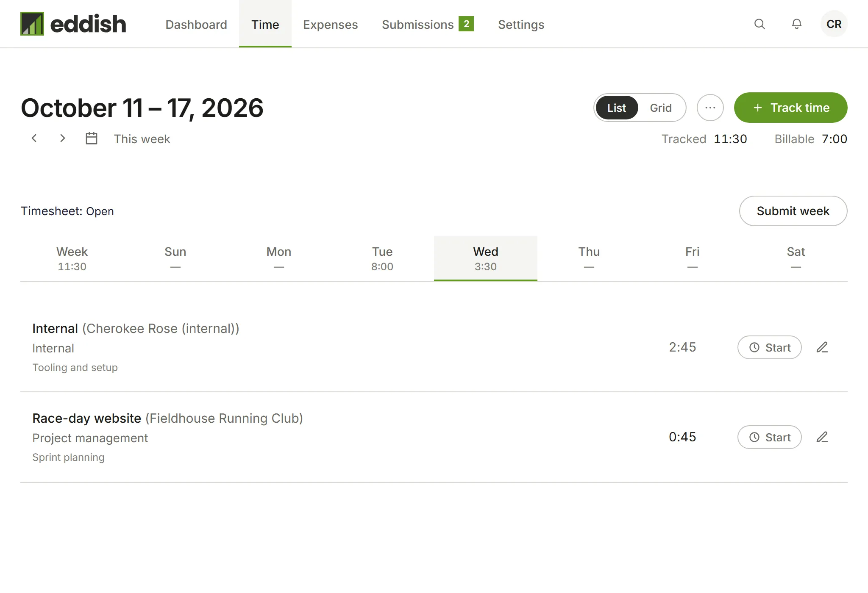Switch to List view
The image size is (868, 593).
pyautogui.click(x=617, y=108)
